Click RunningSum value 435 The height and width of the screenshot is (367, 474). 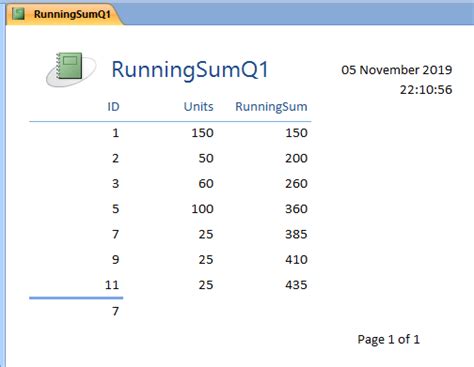[x=296, y=285]
